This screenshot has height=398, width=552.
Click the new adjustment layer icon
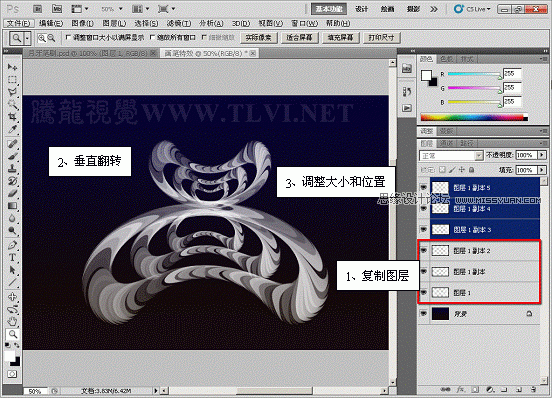pos(490,390)
